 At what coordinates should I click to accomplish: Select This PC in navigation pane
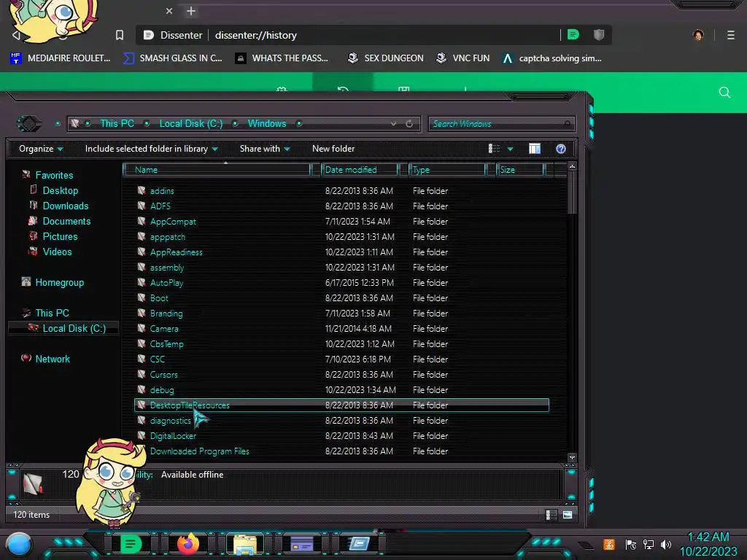click(x=52, y=313)
